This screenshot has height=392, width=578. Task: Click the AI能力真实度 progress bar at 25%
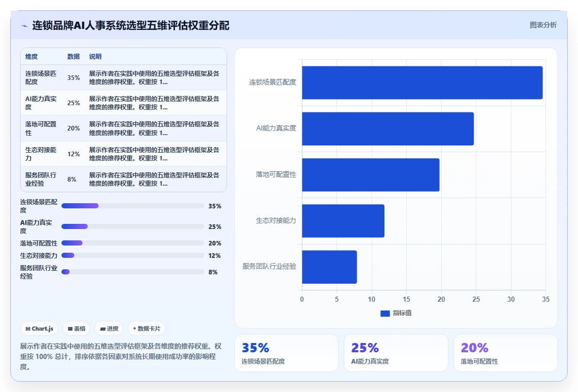point(133,226)
